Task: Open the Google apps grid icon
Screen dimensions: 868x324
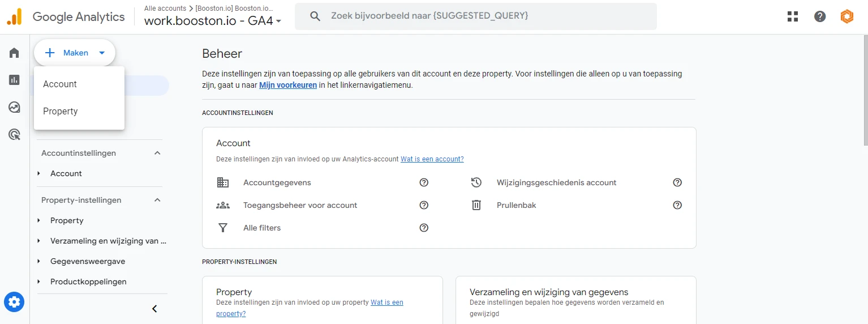Action: click(793, 16)
